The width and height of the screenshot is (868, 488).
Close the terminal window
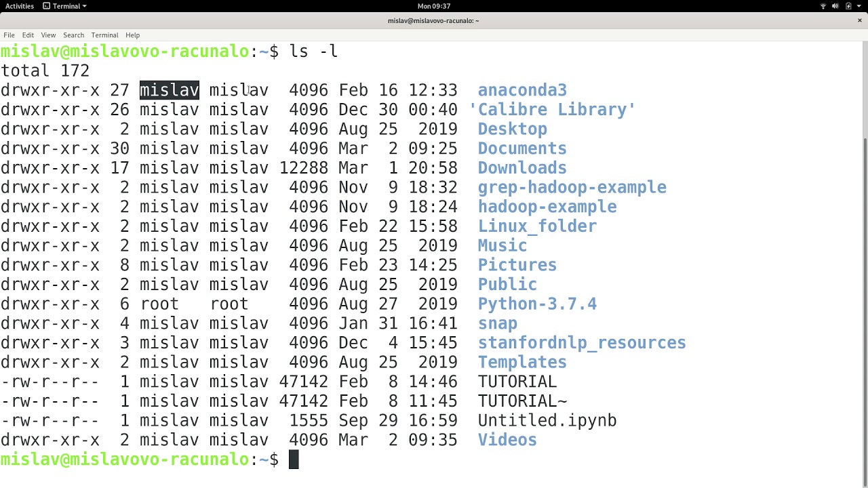click(859, 20)
